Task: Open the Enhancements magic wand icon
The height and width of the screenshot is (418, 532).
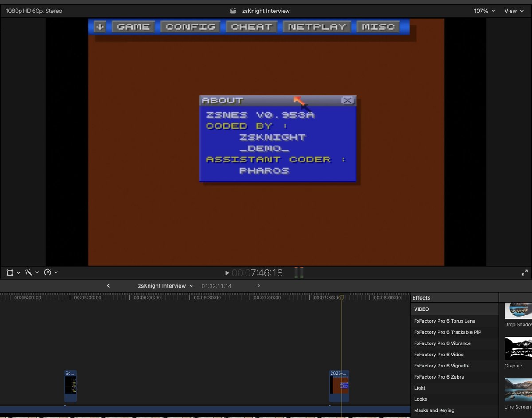Action: coord(28,272)
